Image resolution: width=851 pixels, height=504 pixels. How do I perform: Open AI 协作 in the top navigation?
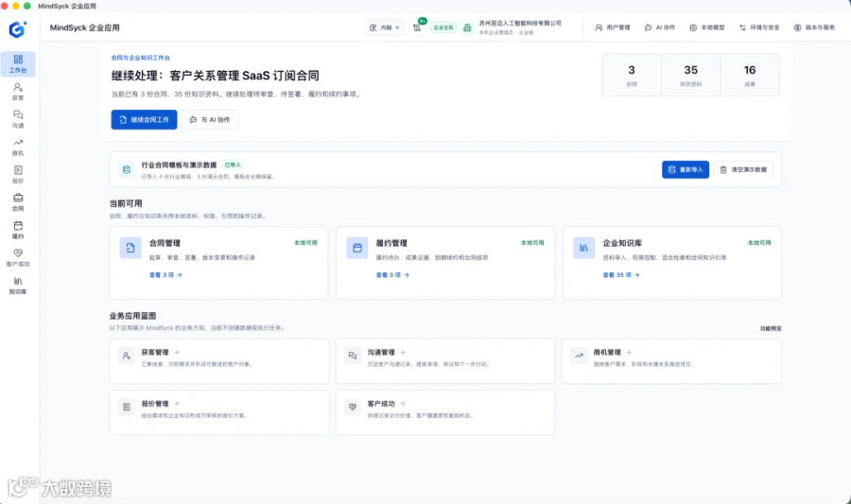[x=659, y=27]
